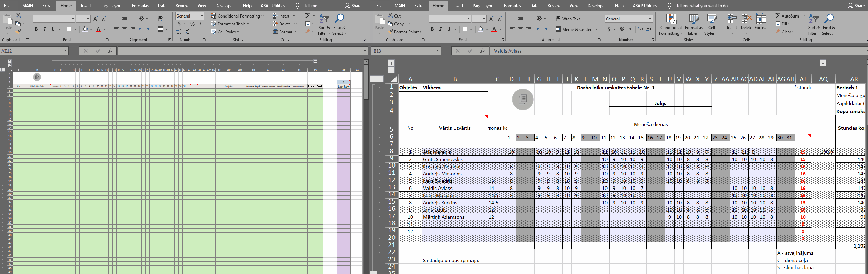
Task: Toggle Wrap Text in the right window
Action: pos(568,19)
